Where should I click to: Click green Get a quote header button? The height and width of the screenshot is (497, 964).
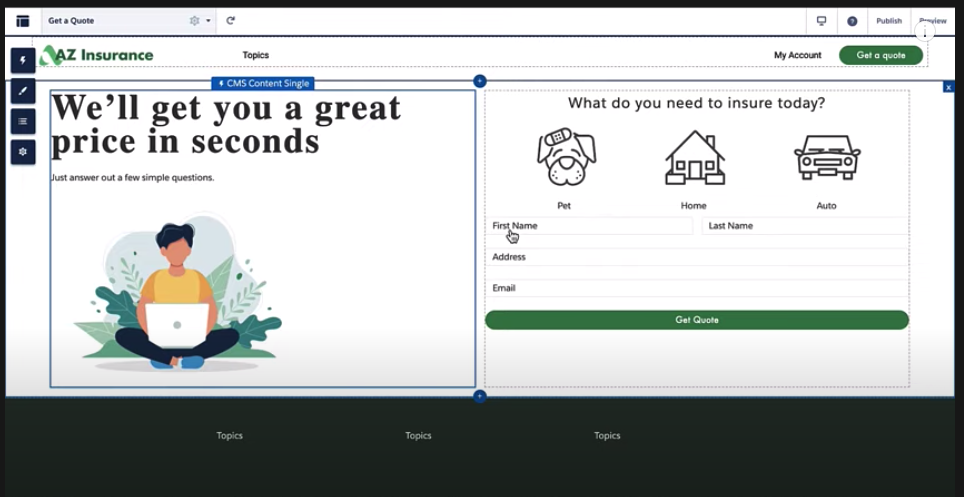pyautogui.click(x=881, y=55)
